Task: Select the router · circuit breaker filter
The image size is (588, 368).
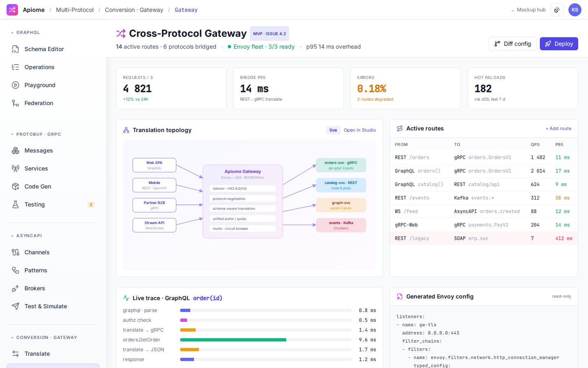Action: (x=243, y=229)
